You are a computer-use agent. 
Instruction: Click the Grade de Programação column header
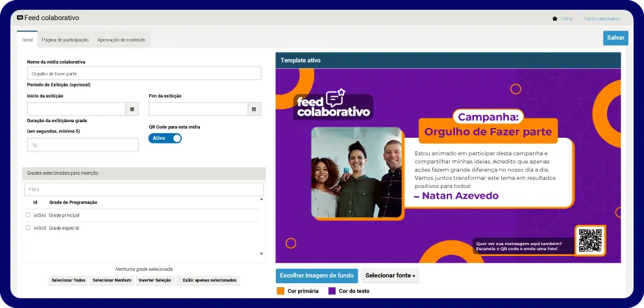(x=73, y=202)
